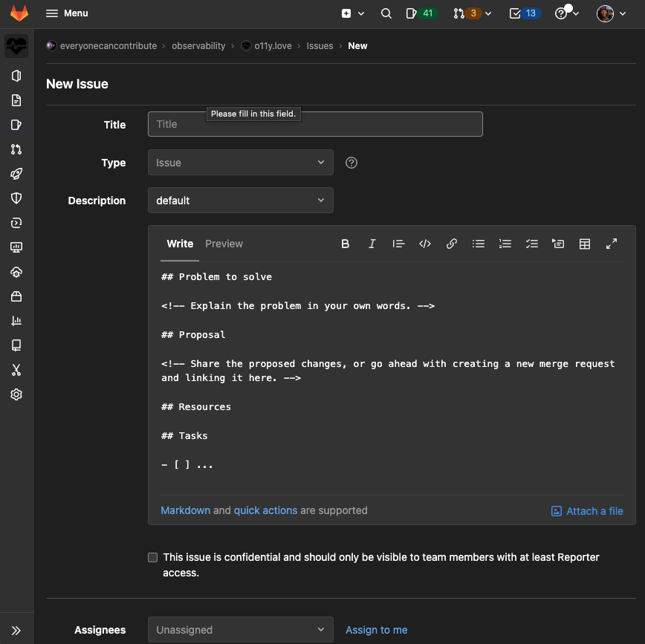This screenshot has width=645, height=644.
Task: Go to Issues breadcrumb
Action: (320, 45)
